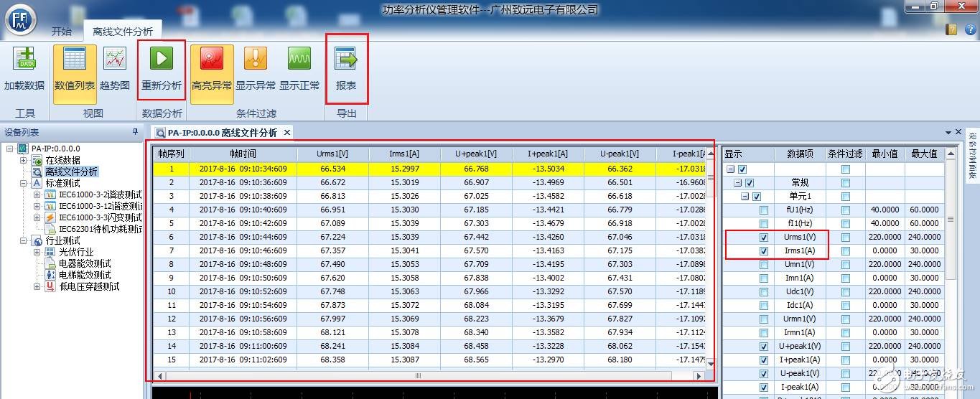980x399 pixels.
Task: Expand the 在线数据 tree node
Action: coord(24,160)
